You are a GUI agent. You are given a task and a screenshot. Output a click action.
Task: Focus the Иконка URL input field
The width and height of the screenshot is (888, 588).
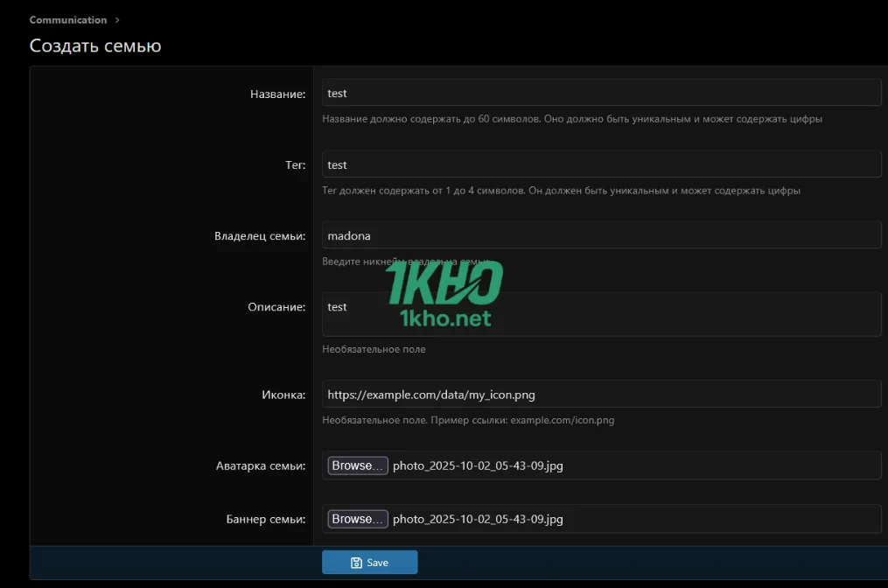[x=600, y=395]
